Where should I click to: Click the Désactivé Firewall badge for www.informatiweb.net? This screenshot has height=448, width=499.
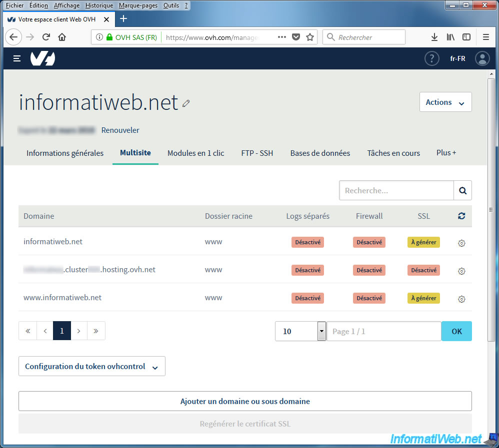pos(369,298)
